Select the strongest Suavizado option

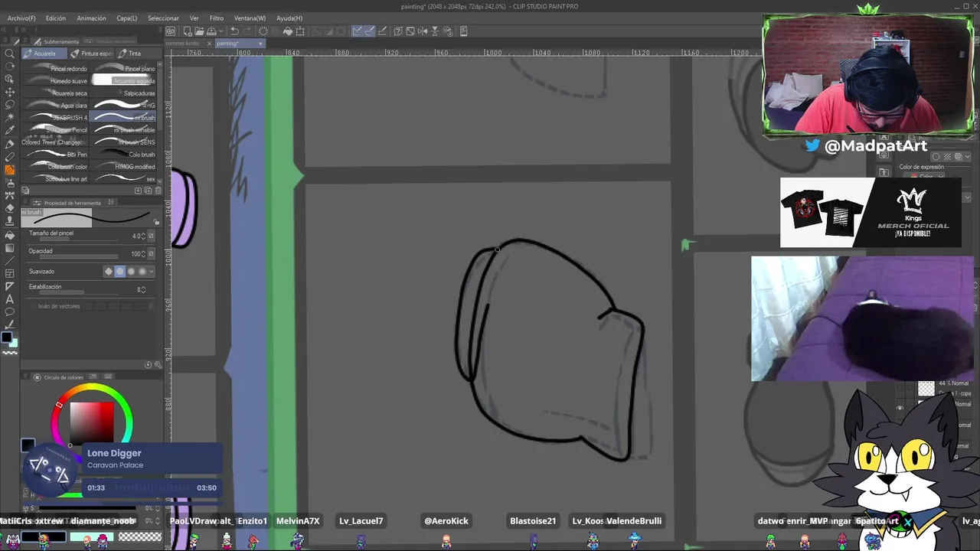142,272
